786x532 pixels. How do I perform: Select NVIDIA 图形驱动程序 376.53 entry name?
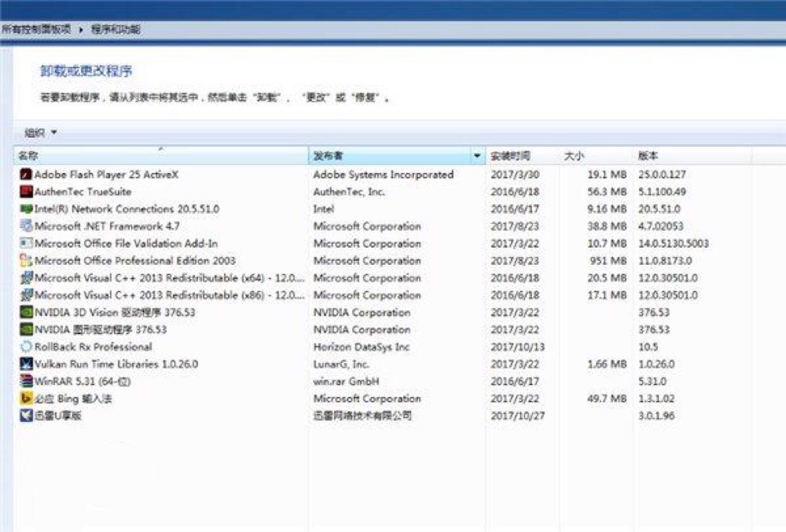[x=101, y=329]
